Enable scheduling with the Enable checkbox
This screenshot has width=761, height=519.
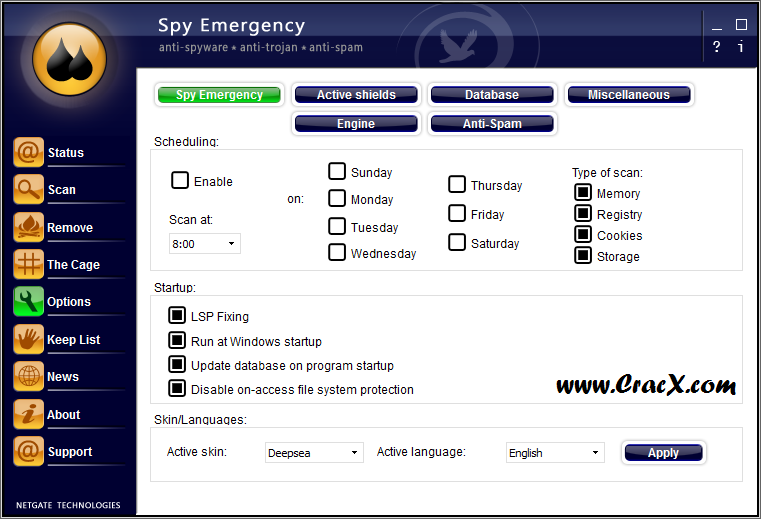tap(180, 180)
